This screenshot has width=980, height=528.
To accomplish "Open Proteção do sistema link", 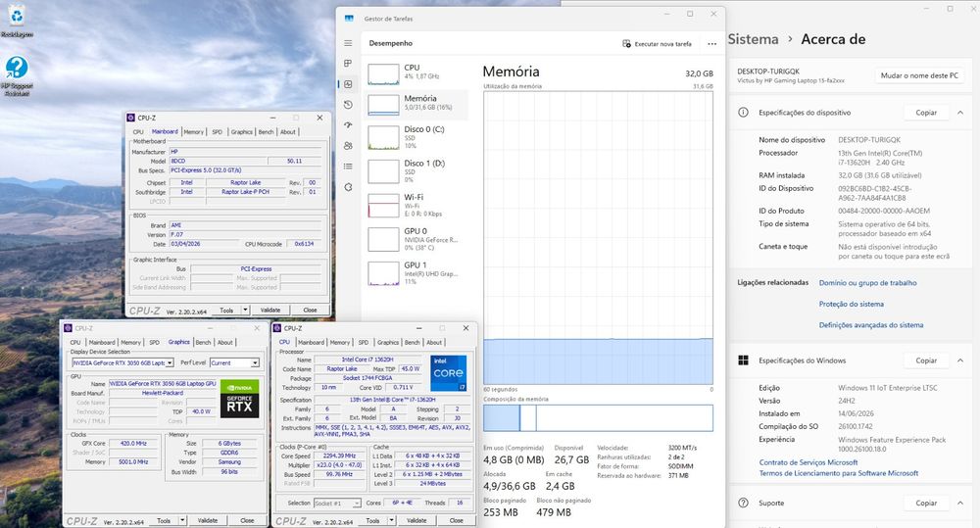I will 852,305.
